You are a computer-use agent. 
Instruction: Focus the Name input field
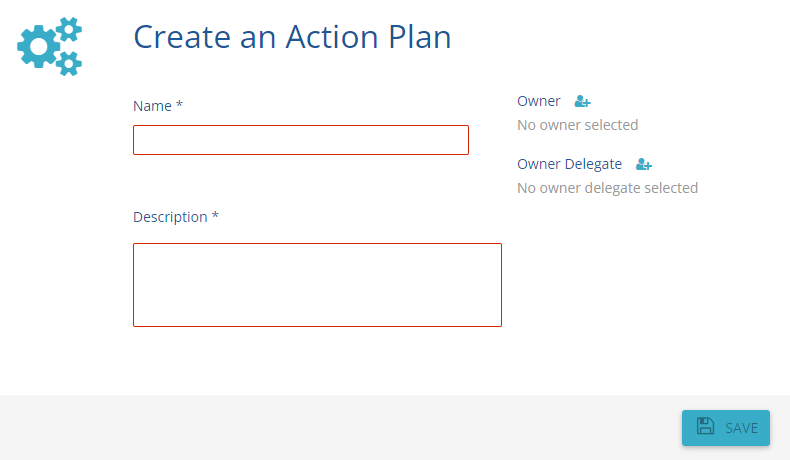(x=300, y=140)
